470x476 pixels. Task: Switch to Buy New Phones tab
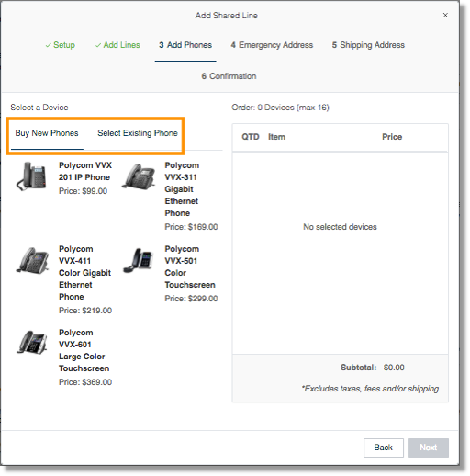pos(47,133)
